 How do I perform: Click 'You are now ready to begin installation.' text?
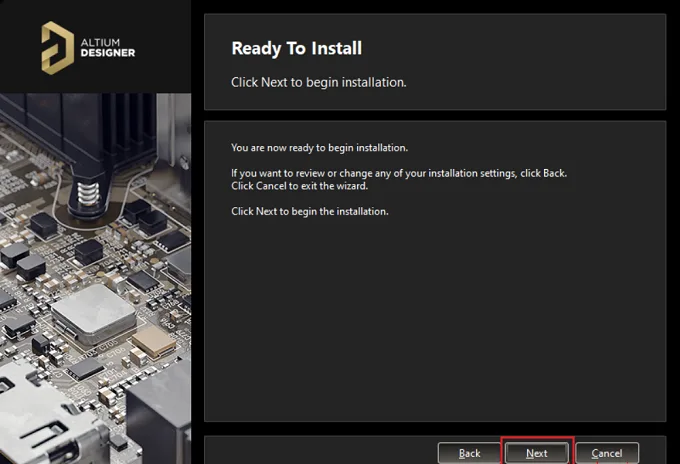click(x=320, y=147)
